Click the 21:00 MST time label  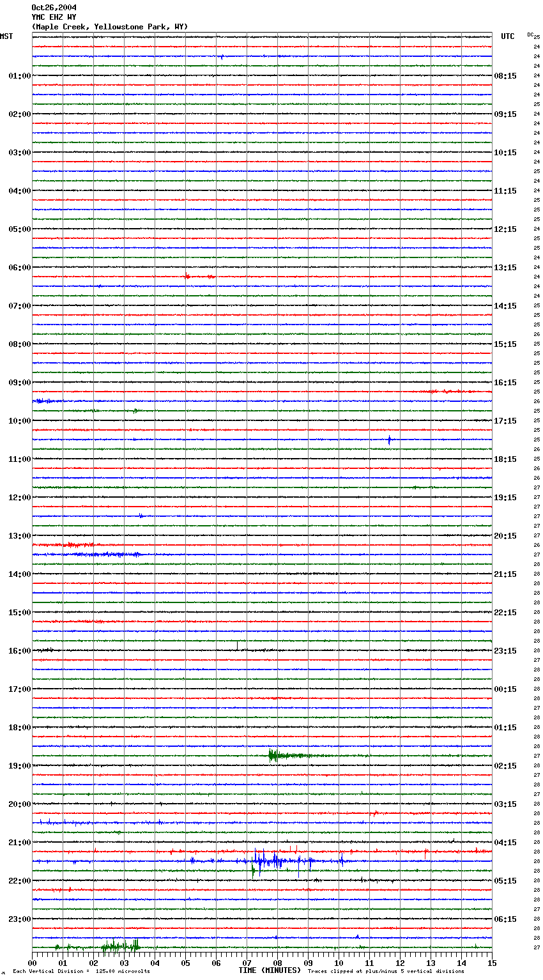[20, 843]
